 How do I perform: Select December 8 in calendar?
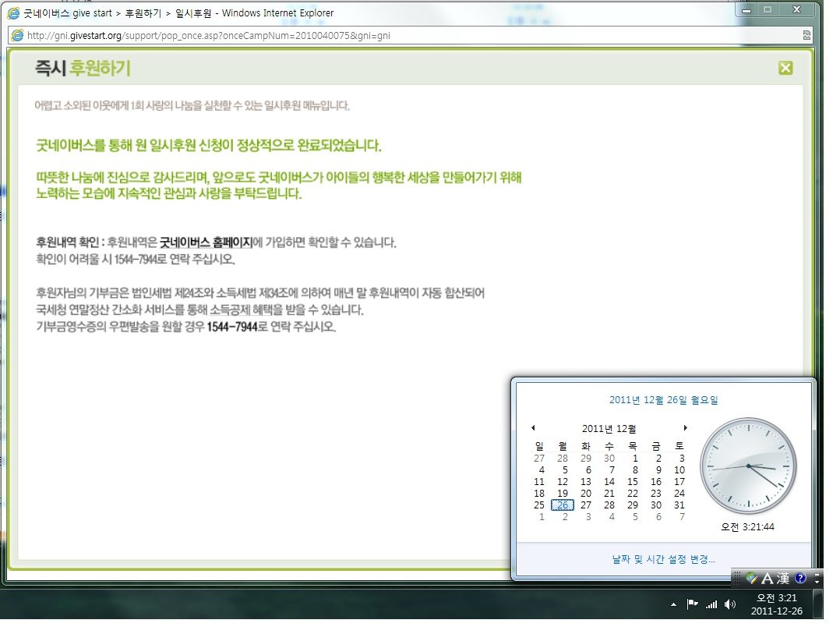635,470
